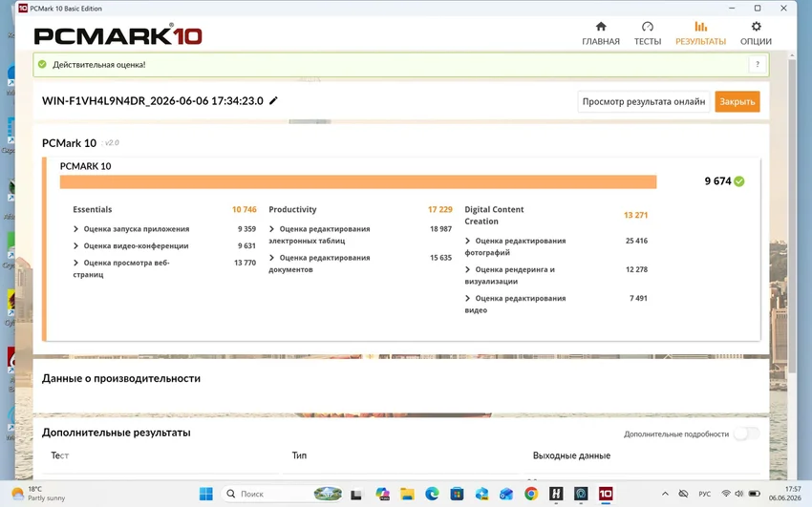This screenshot has width=812, height=507.
Task: Click the value 18 987
Action: coord(440,228)
